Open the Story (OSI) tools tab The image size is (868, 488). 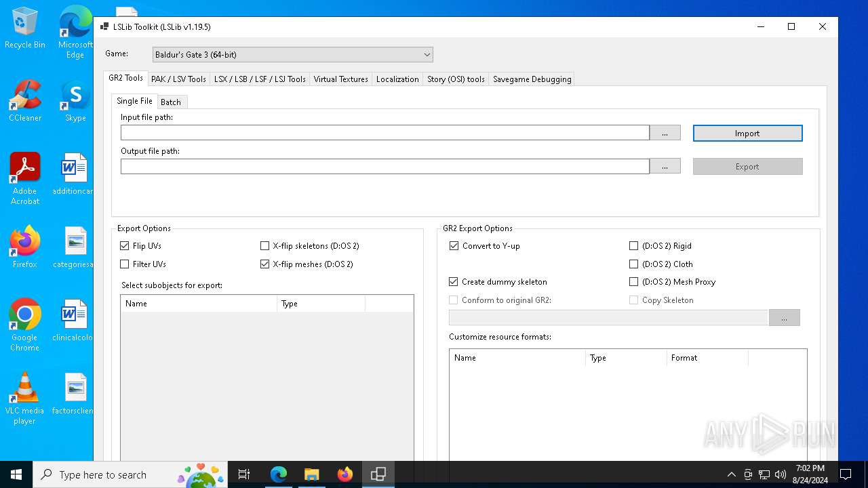point(456,79)
